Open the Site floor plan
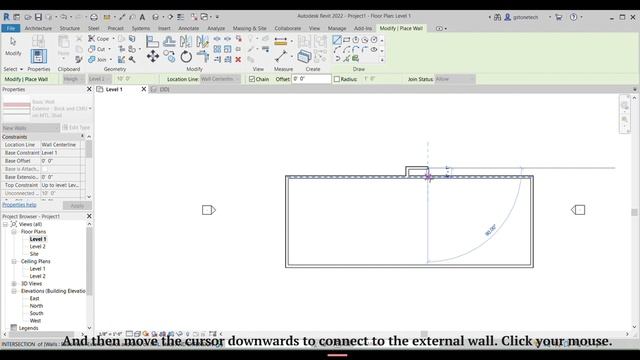Screen dimensions: 640x360 (34, 254)
